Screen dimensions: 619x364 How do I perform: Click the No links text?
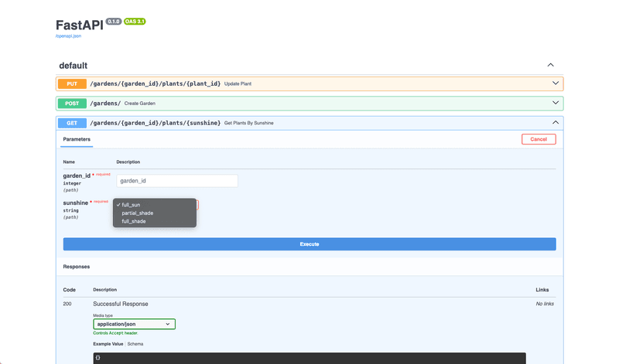point(545,304)
